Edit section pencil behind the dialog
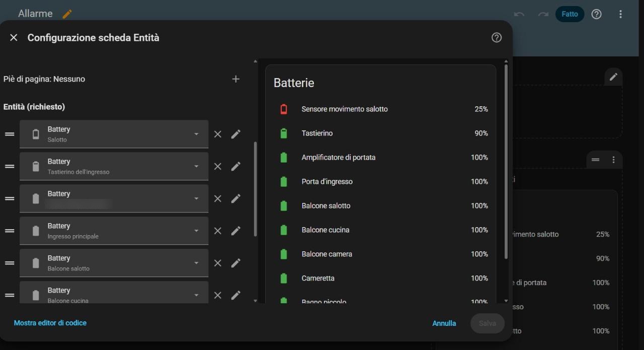The image size is (644, 350). click(613, 77)
